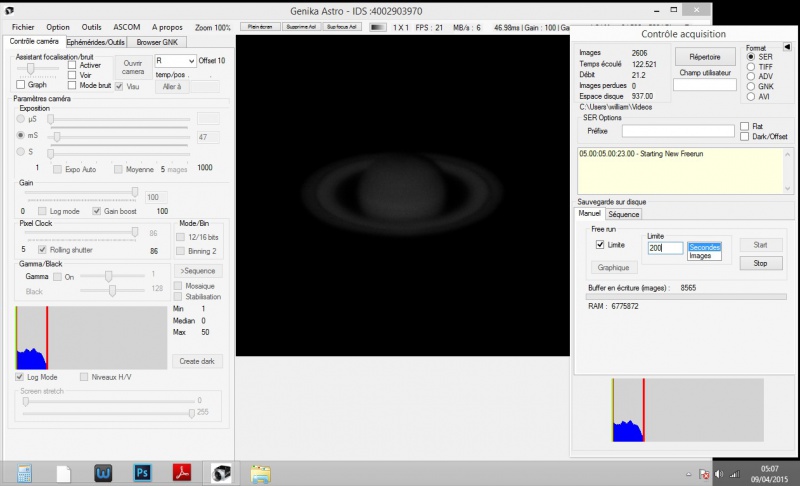
Task: Open File Explorer from the taskbar
Action: [262, 471]
